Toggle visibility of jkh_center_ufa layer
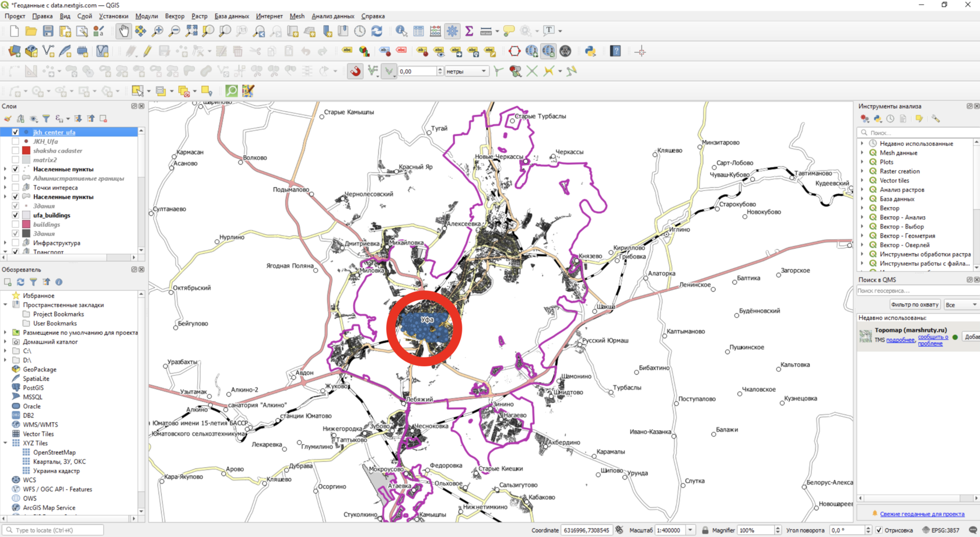Image resolution: width=980 pixels, height=537 pixels. tap(16, 132)
